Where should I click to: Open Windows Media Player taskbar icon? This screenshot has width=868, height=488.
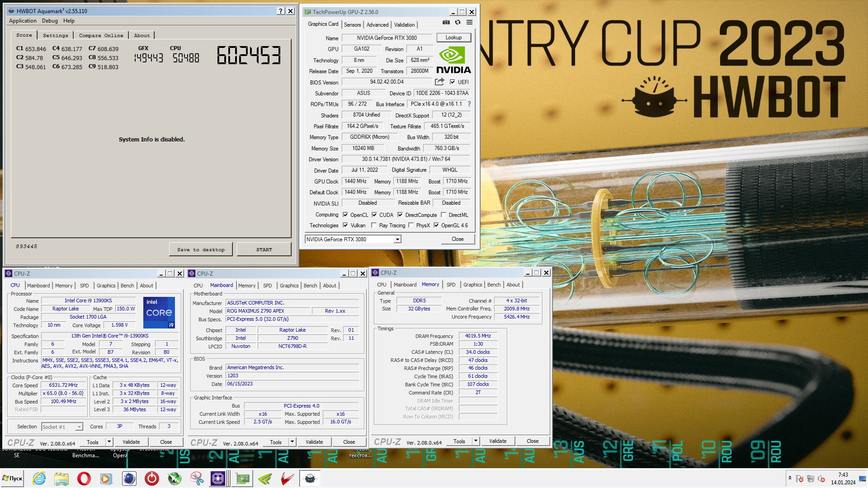pyautogui.click(x=106, y=478)
